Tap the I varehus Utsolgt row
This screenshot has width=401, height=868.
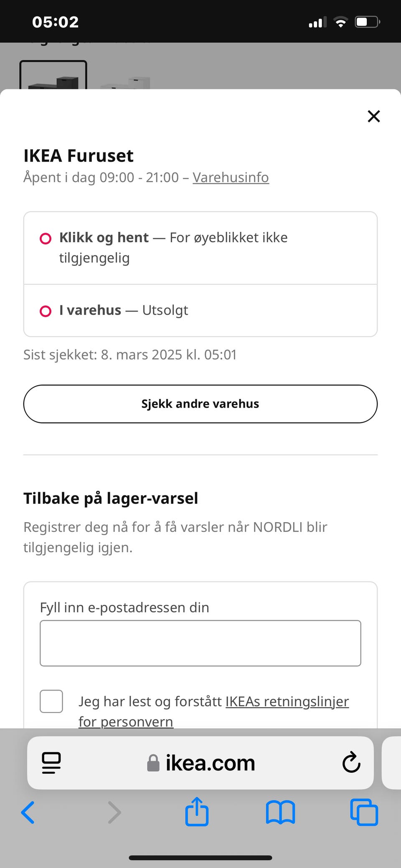(200, 310)
